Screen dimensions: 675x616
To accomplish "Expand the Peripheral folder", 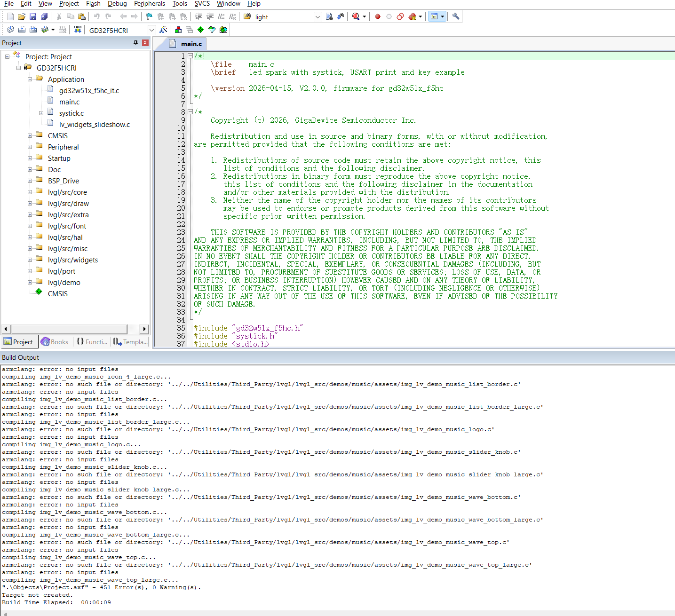I will [x=30, y=147].
